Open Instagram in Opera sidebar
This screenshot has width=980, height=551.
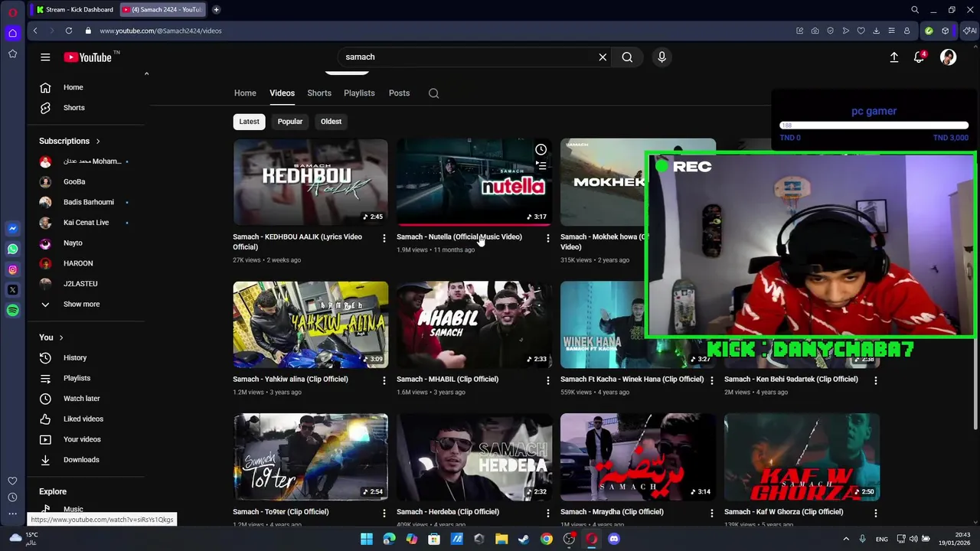pyautogui.click(x=12, y=269)
